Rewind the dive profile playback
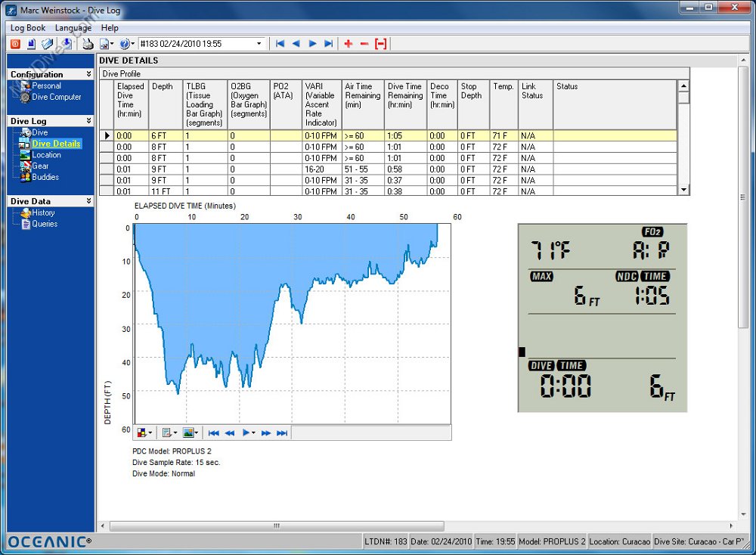The width and height of the screenshot is (756, 555). click(230, 433)
